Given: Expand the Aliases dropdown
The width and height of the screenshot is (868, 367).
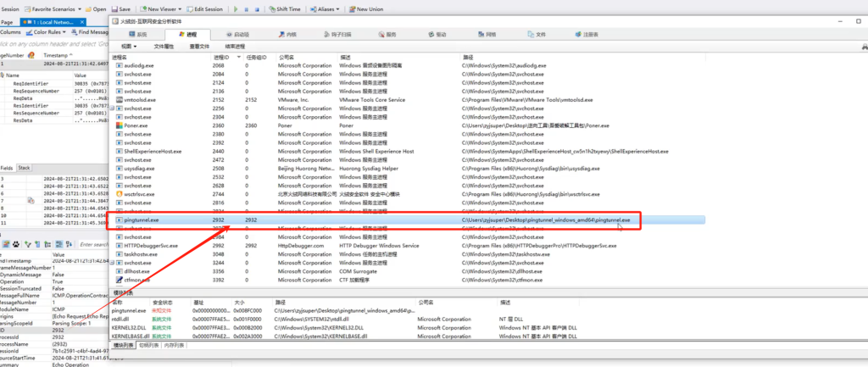Looking at the screenshot, I should [x=337, y=9].
